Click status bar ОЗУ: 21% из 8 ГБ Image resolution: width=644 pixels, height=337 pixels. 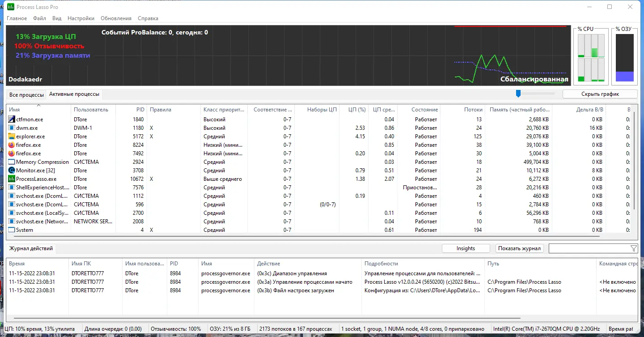pyautogui.click(x=231, y=329)
